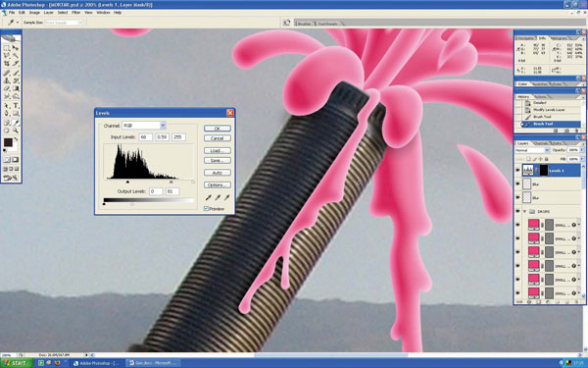Click the first Input Levels field showing 60

146,137
